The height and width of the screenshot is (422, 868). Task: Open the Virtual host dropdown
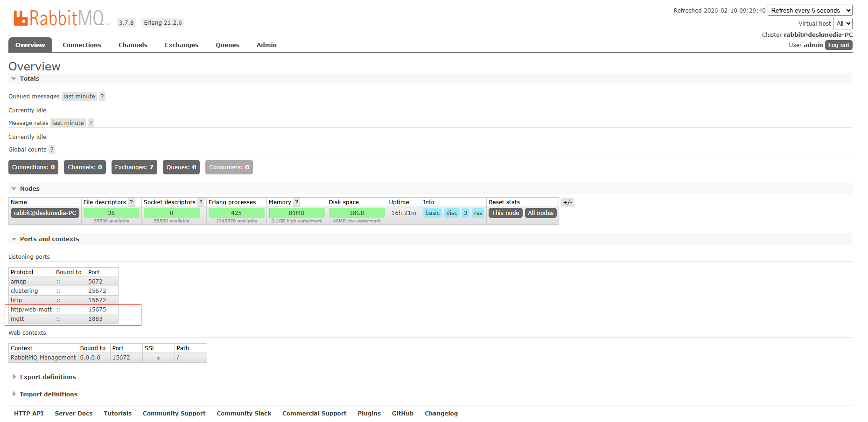coord(843,23)
